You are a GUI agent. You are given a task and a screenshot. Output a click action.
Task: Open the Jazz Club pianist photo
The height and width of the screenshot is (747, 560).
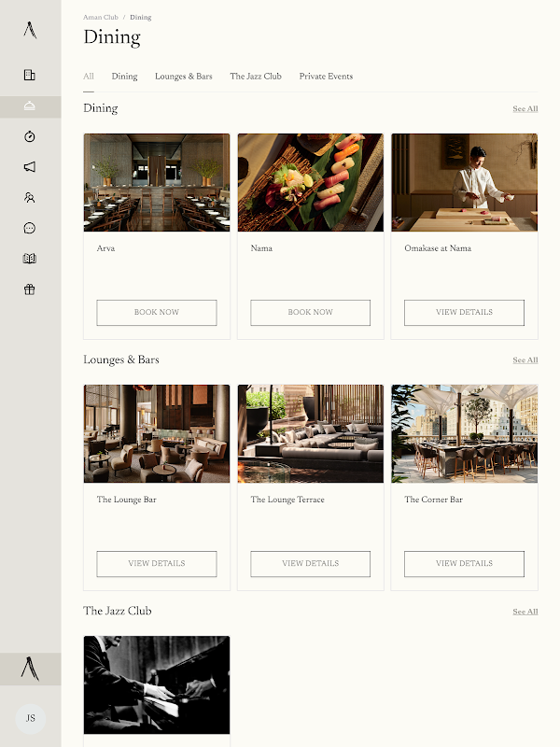click(x=157, y=685)
